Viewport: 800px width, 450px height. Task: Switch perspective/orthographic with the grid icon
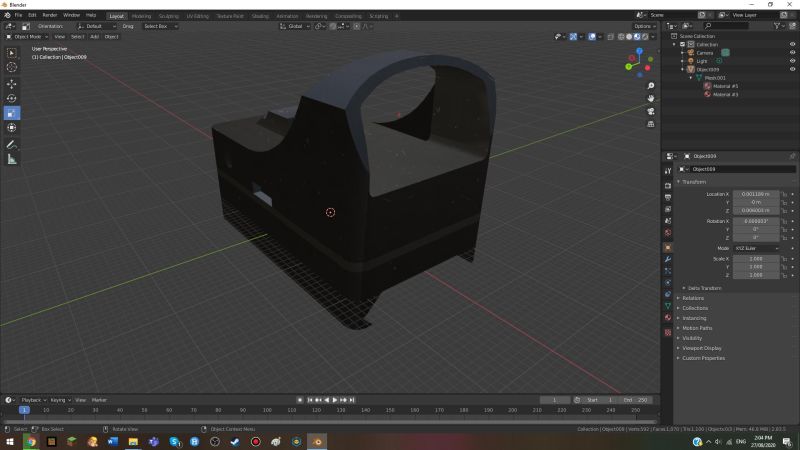click(x=651, y=124)
